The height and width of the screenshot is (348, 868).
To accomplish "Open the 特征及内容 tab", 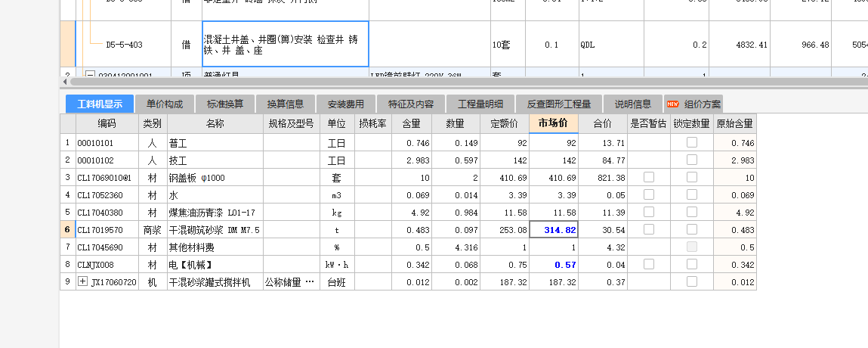I will tap(411, 104).
